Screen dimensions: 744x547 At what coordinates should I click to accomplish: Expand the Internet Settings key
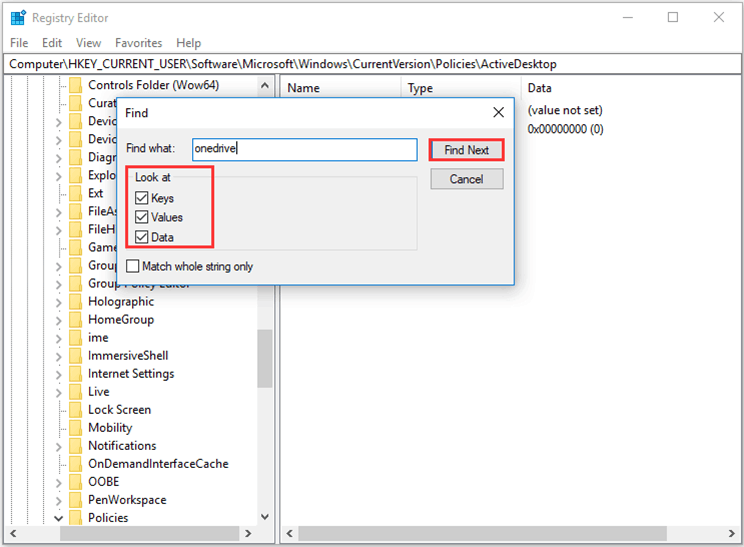58,374
